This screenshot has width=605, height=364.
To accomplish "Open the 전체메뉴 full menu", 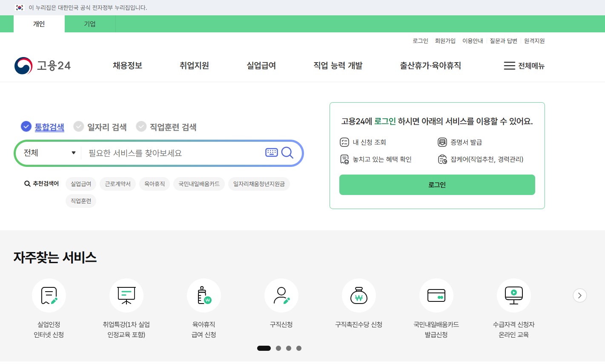I will click(x=524, y=66).
